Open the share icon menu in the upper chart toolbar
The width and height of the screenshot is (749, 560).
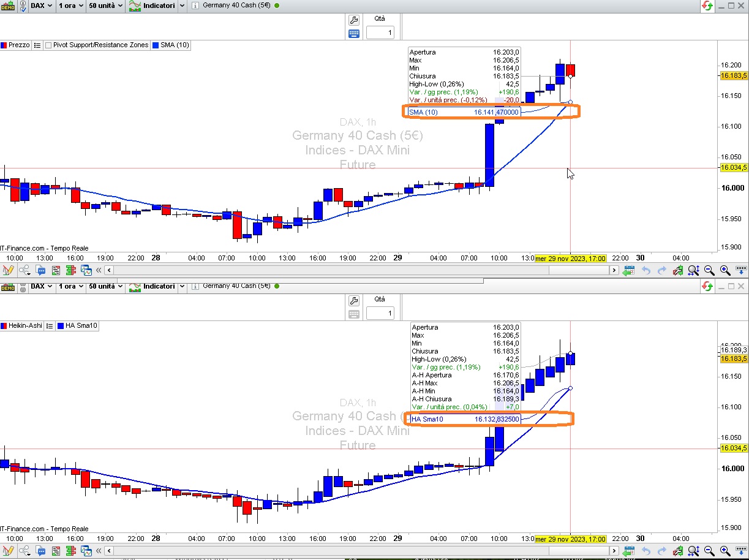tap(24, 270)
